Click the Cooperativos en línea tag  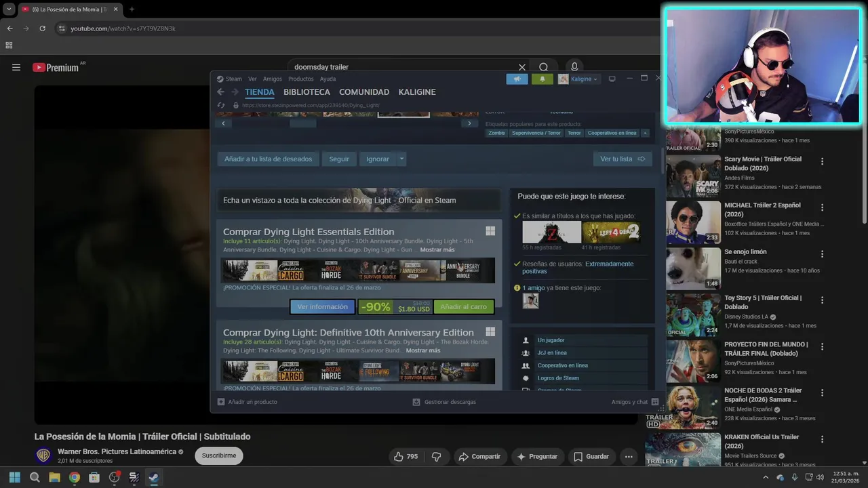tap(612, 133)
